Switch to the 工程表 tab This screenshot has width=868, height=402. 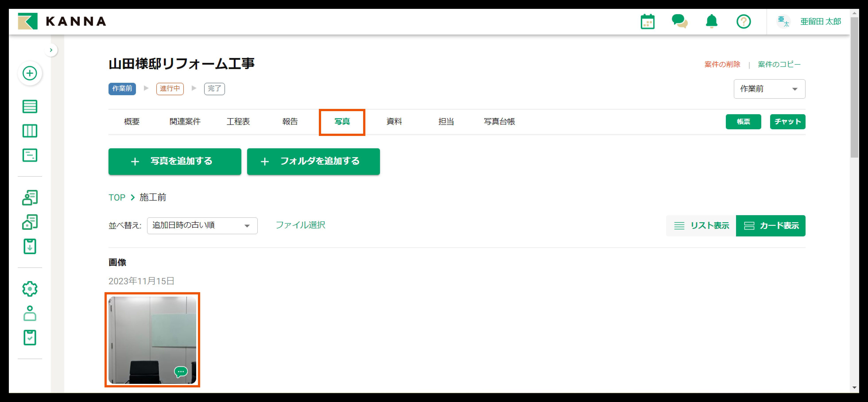click(x=238, y=122)
